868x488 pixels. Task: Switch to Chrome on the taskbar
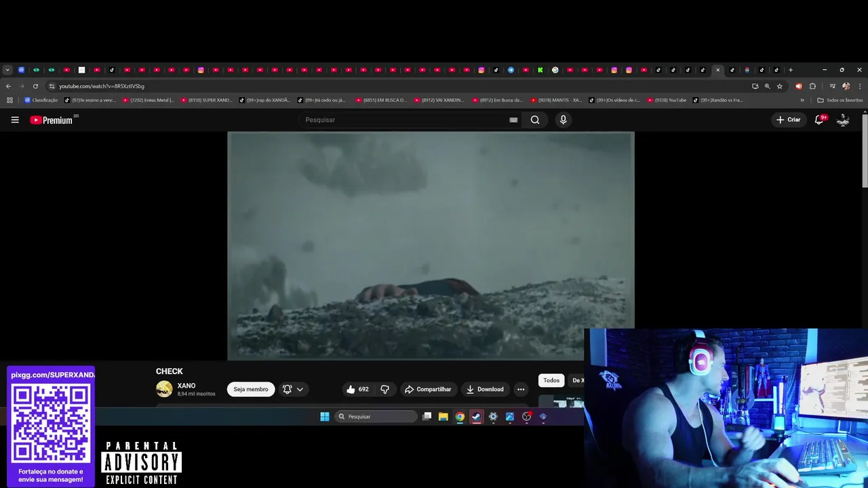coord(460,417)
